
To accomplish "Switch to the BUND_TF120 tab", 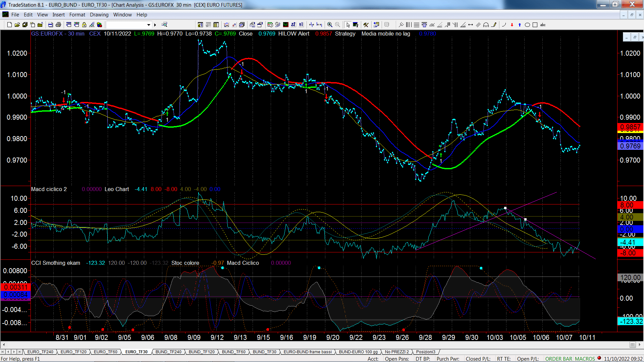I will (202, 352).
